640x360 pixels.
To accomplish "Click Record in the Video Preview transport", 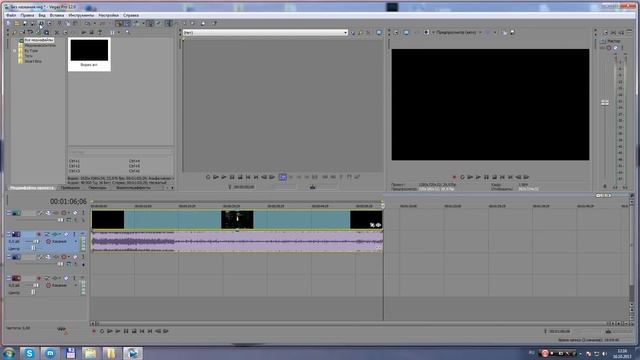I will click(x=454, y=177).
